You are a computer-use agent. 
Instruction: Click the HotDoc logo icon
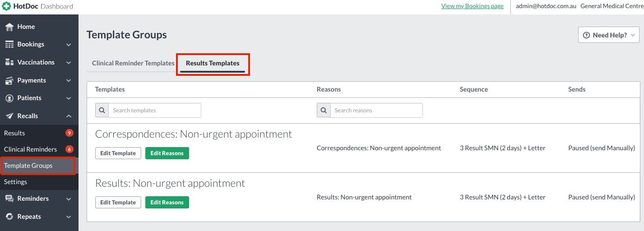click(7, 6)
